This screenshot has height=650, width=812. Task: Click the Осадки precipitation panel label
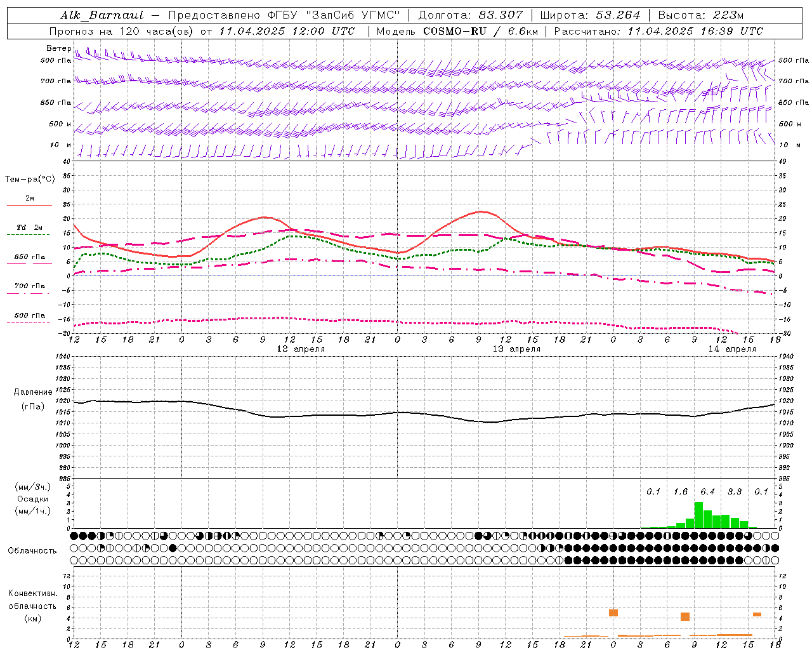[x=32, y=499]
